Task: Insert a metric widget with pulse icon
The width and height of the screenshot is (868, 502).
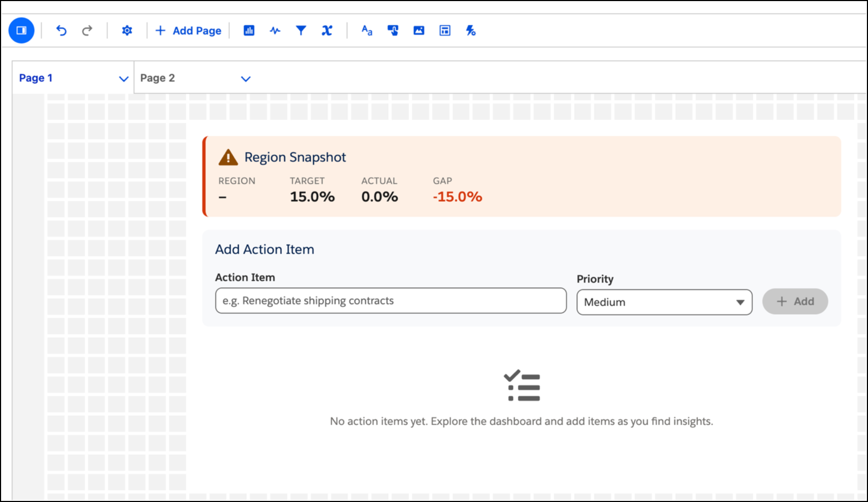Action: coord(275,30)
